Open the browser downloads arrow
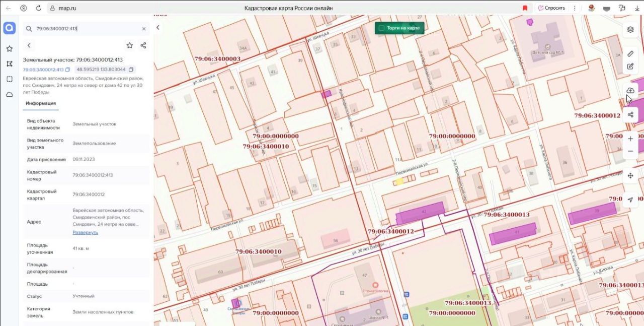 [637, 8]
